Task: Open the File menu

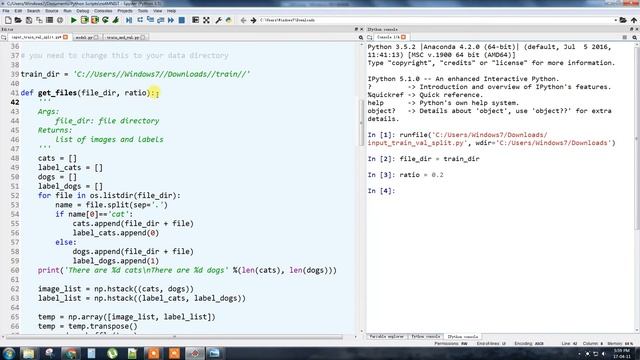Action: [6, 11]
